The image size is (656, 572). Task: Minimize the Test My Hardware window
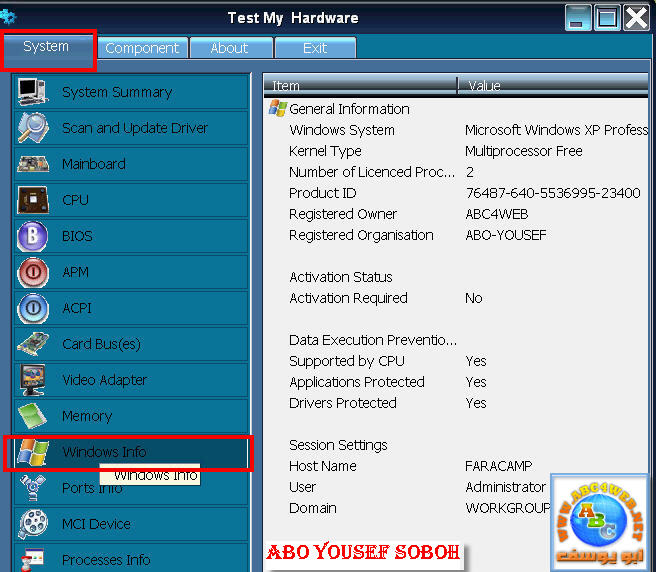[577, 18]
